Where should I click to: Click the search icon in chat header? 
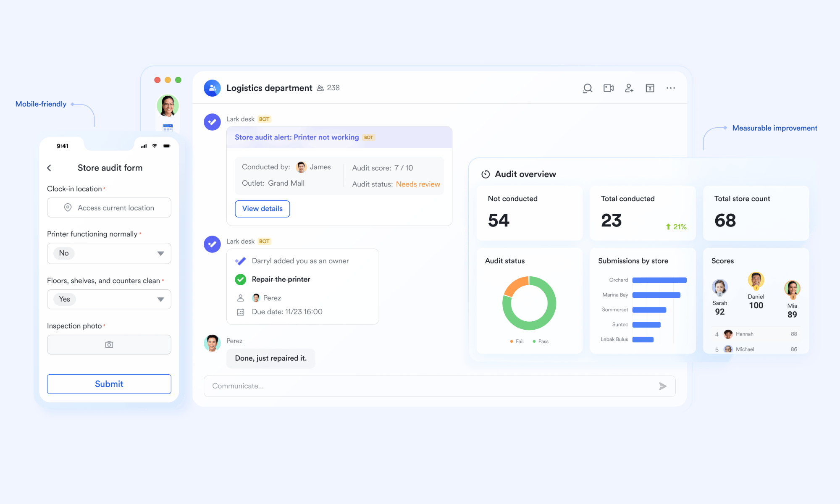coord(587,88)
